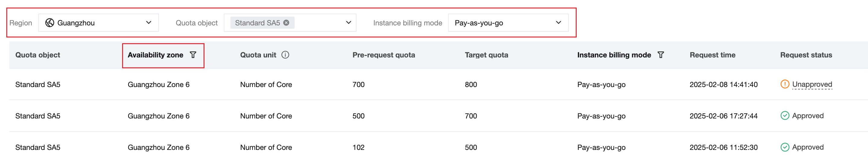The image size is (868, 162).
Task: Click the Quota object column header
Action: (x=38, y=55)
